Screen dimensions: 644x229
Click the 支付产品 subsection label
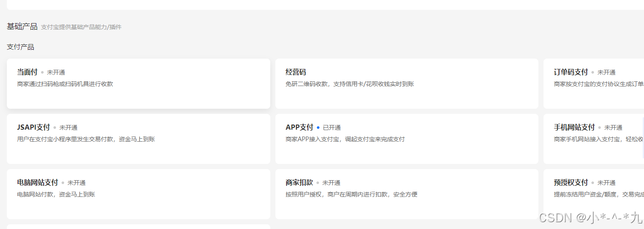[21, 47]
